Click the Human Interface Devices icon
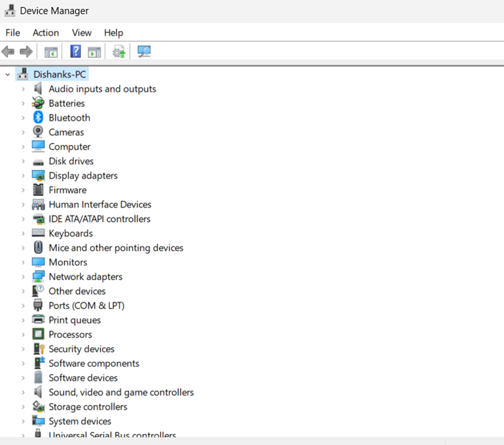Image resolution: width=504 pixels, height=445 pixels. [x=38, y=204]
